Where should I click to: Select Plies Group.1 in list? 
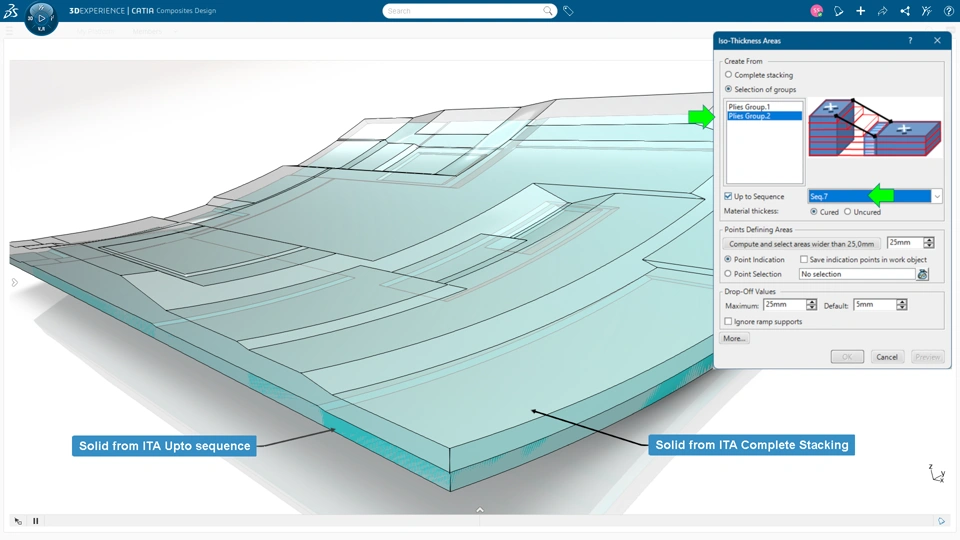point(764,107)
